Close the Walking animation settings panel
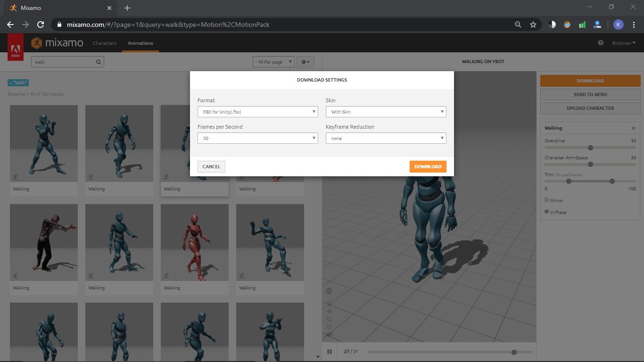This screenshot has width=644, height=362. tap(634, 128)
